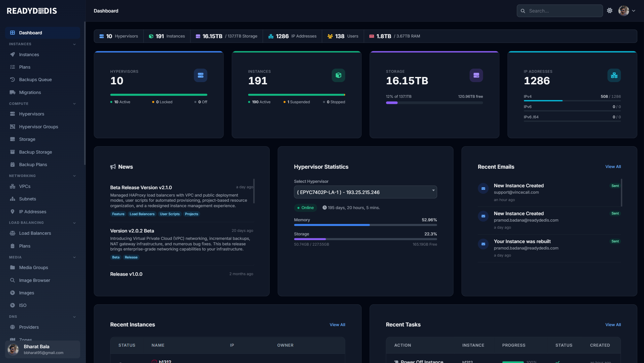644x363 pixels.
Task: Click the search magnifier in top bar
Action: click(x=523, y=11)
